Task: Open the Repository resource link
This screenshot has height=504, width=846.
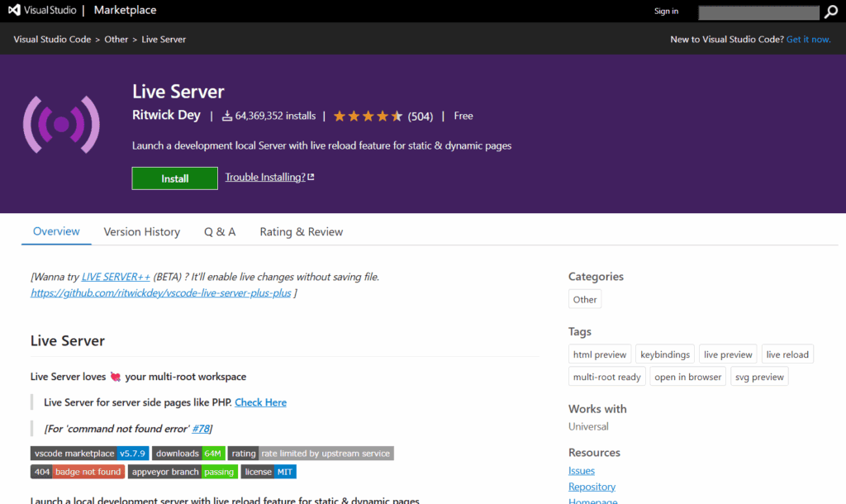Action: point(592,487)
